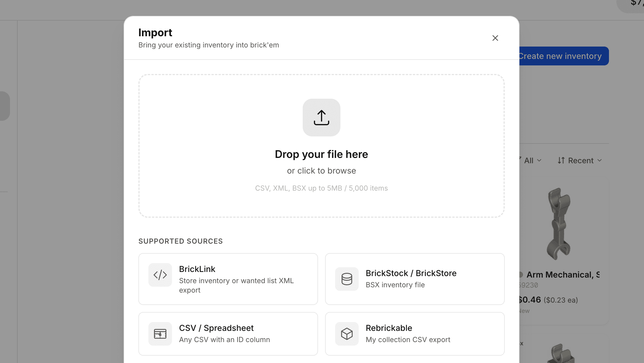Image resolution: width=644 pixels, height=363 pixels.
Task: Choose the Rebrickable source card
Action: tap(415, 334)
